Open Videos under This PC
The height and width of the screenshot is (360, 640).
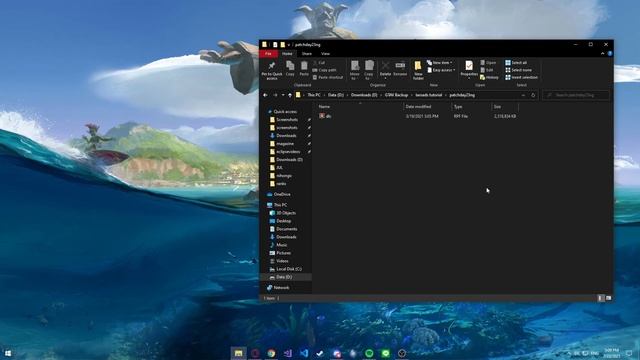pos(282,261)
